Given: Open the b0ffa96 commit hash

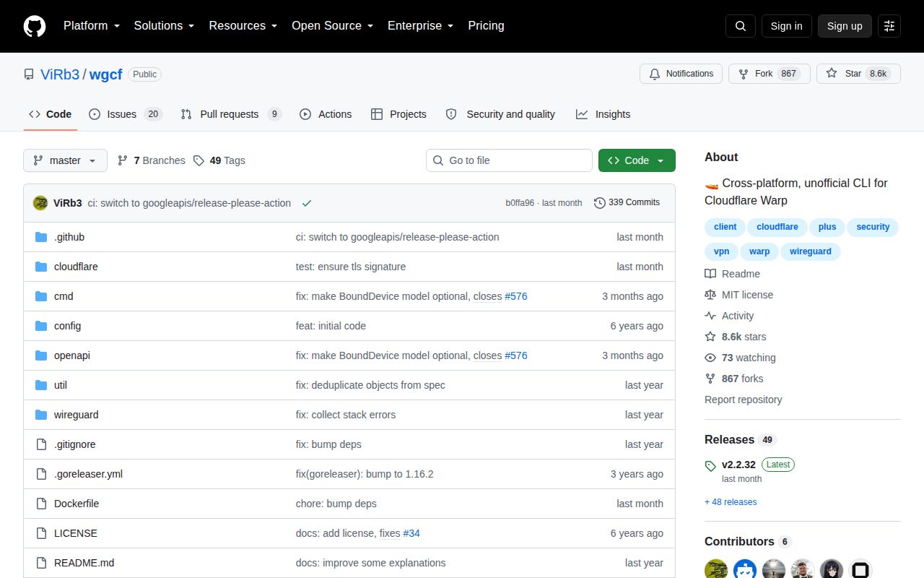Looking at the screenshot, I should [520, 203].
